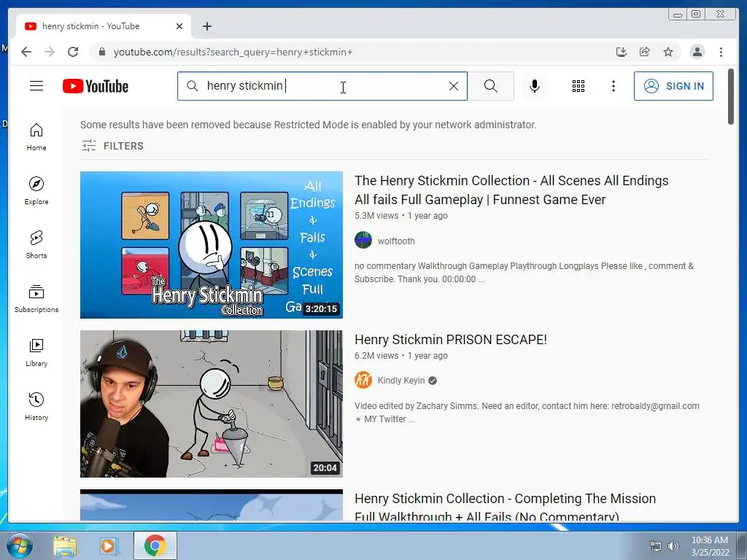Open File Explorer from taskbar
The image size is (747, 560).
point(65,545)
